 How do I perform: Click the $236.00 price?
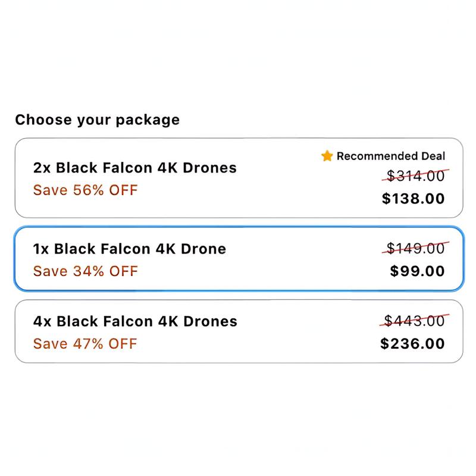click(x=412, y=344)
